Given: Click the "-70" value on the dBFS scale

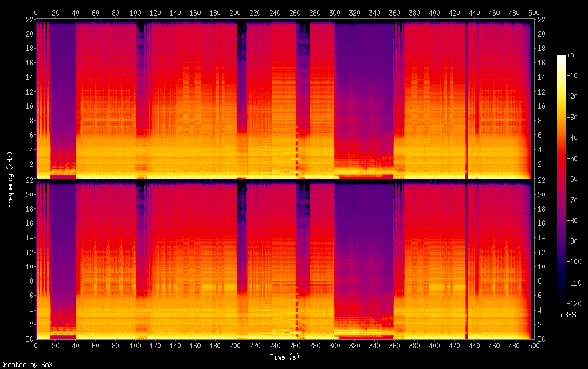Looking at the screenshot, I should point(572,200).
